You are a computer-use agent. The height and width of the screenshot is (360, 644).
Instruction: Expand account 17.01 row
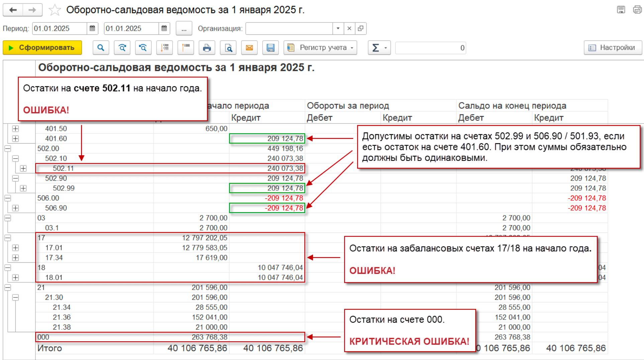click(x=15, y=248)
